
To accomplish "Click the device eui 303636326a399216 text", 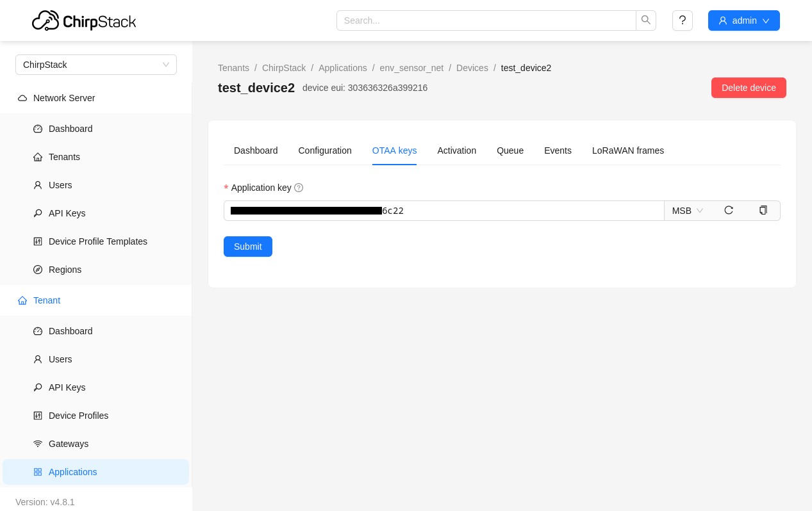I will pyautogui.click(x=365, y=88).
